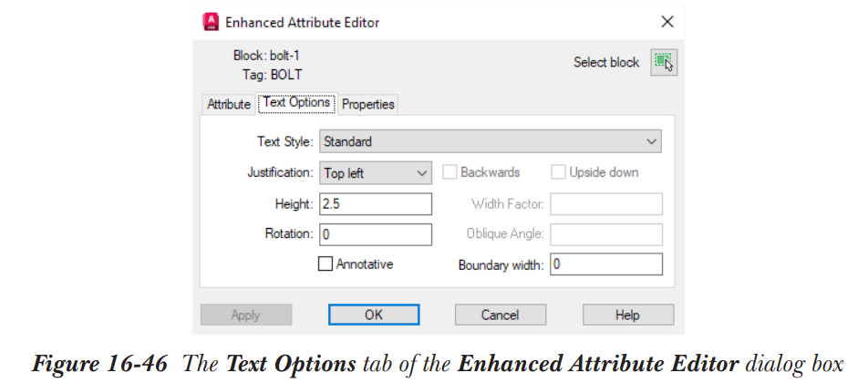The image size is (868, 383).
Task: Expand the Justification dropdown
Action: (x=376, y=173)
